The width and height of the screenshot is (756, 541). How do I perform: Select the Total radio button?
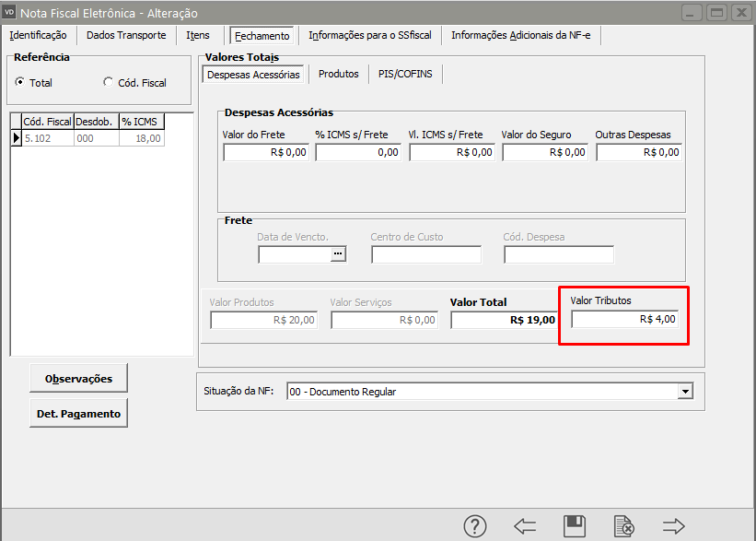coord(19,82)
